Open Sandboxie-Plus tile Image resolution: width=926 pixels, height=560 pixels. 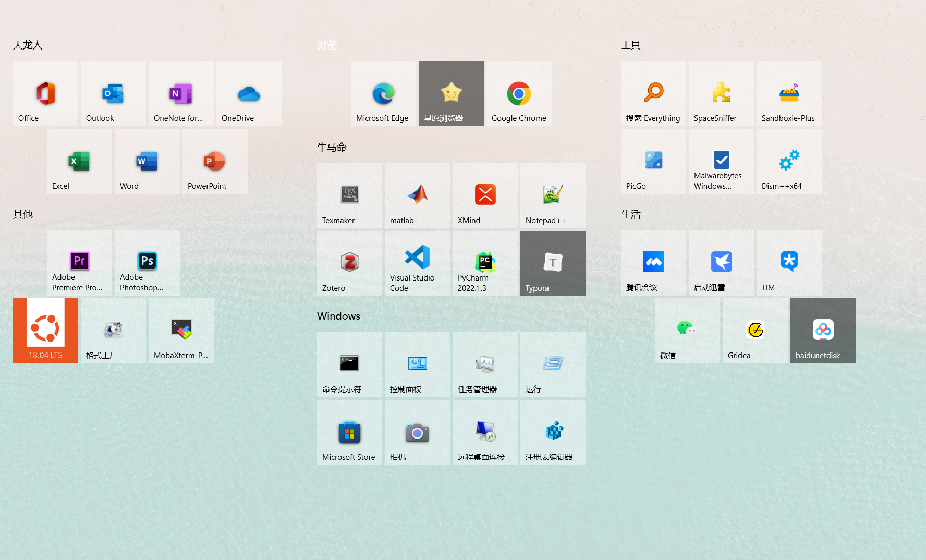(x=789, y=93)
